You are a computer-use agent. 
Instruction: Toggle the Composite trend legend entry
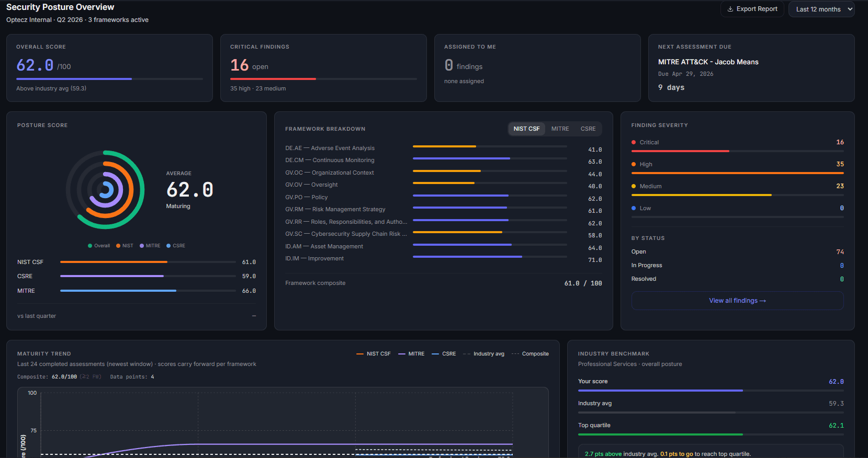(x=530, y=354)
